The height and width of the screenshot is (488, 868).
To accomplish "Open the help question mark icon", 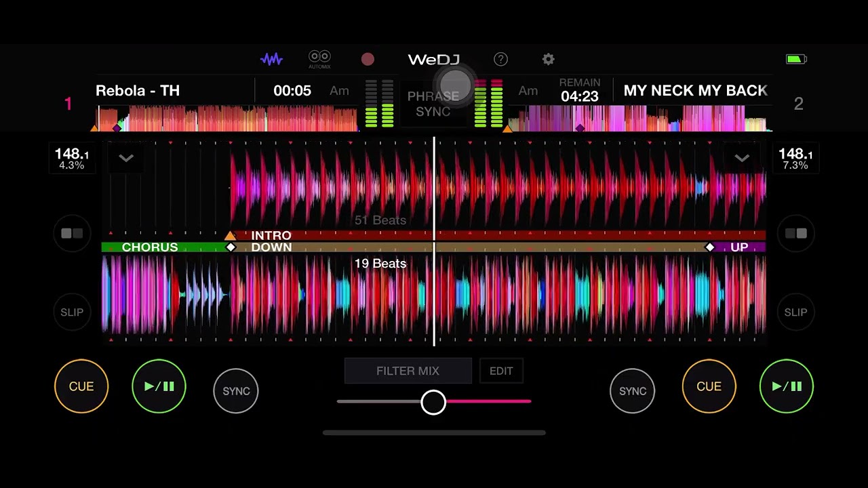I will (x=500, y=60).
